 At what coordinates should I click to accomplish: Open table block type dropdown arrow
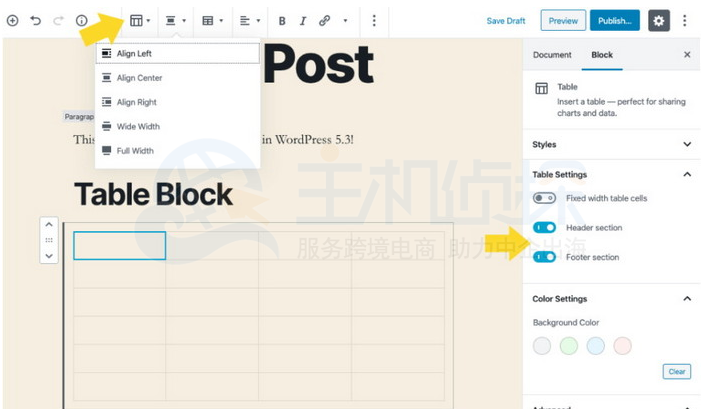[148, 21]
